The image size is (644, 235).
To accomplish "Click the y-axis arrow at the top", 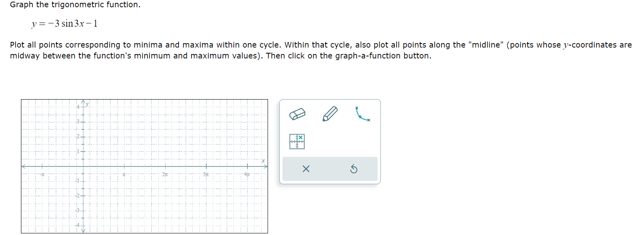I will tap(83, 101).
